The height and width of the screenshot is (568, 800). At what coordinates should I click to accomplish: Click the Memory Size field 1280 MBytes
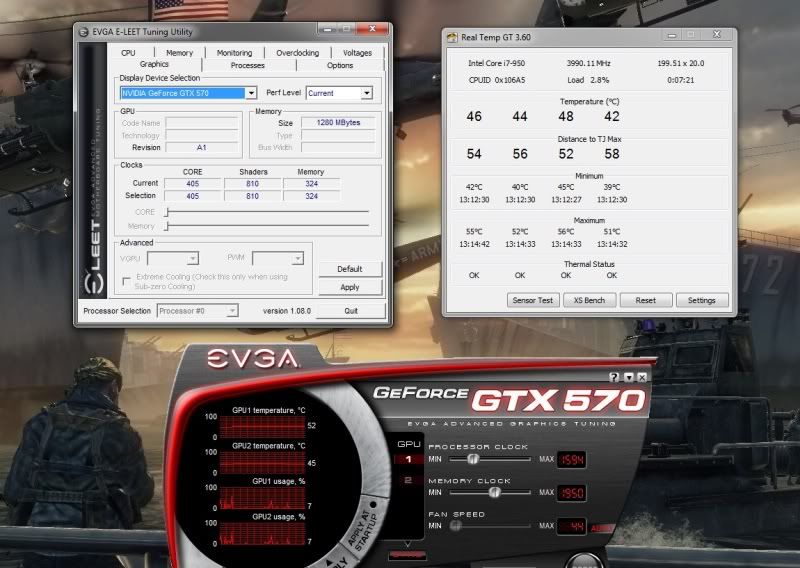pos(338,122)
